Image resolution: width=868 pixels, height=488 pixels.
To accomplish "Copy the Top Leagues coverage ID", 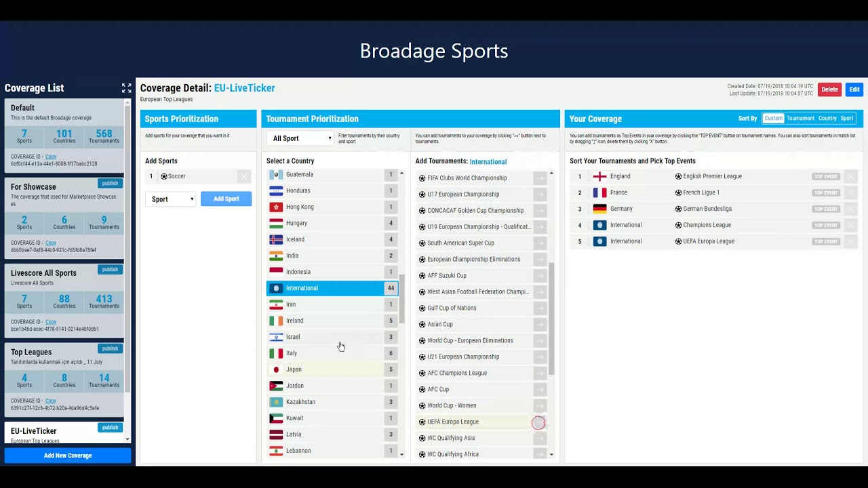I will pos(51,401).
